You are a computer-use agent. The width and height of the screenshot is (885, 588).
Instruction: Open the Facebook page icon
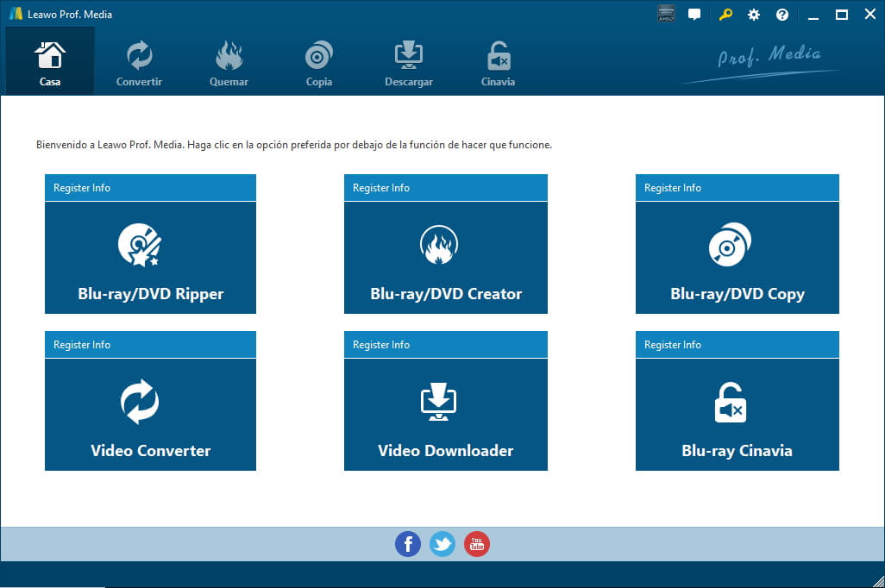(x=407, y=544)
